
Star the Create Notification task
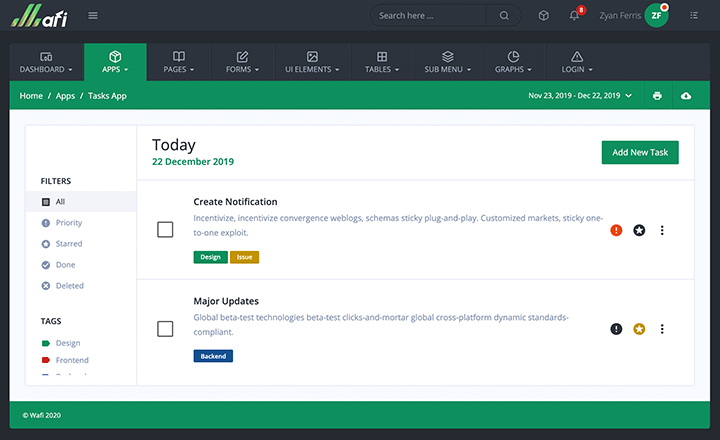tap(639, 230)
